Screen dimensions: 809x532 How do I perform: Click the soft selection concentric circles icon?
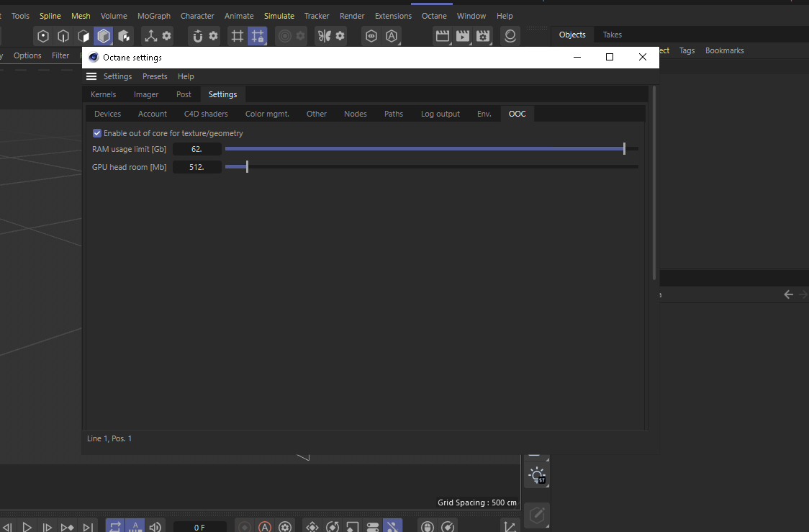point(285,36)
